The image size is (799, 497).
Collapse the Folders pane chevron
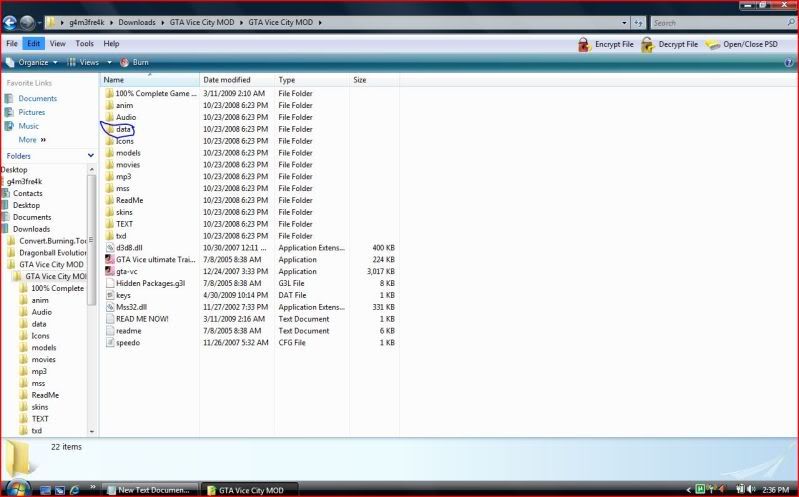click(91, 155)
